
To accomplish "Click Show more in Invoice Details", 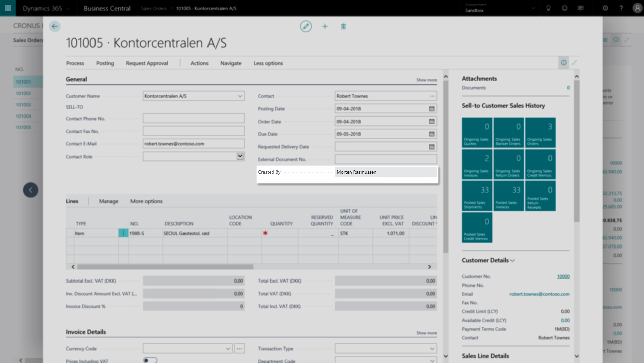I will click(426, 333).
